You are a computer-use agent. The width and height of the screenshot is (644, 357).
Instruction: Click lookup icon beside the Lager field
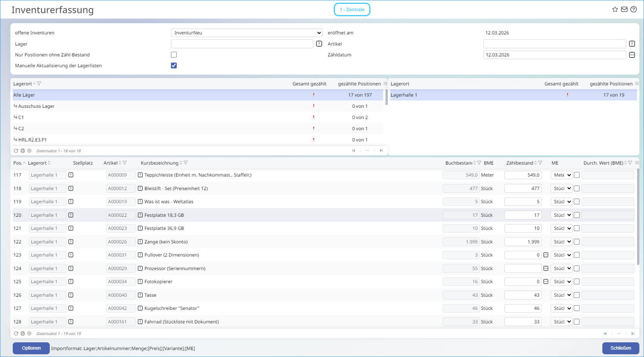(x=319, y=44)
